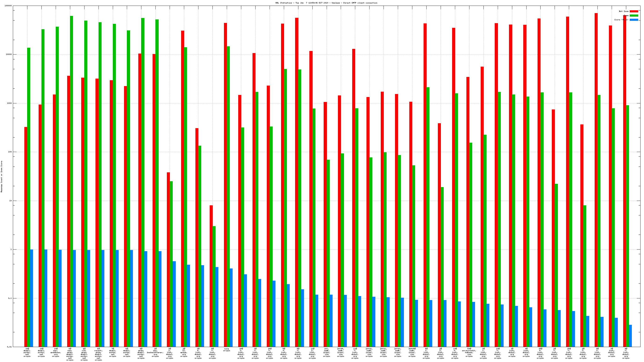The height and width of the screenshot is (362, 644).
Task: Click the new.spam.dnsbl.sorbs.net x-axis label
Action: 70,354
